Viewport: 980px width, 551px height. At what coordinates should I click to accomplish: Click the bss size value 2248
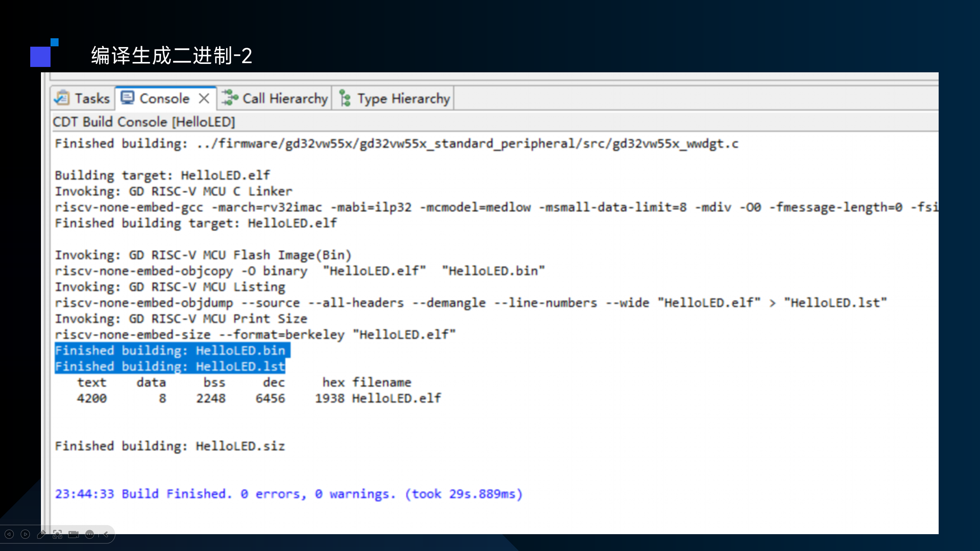pos(211,398)
